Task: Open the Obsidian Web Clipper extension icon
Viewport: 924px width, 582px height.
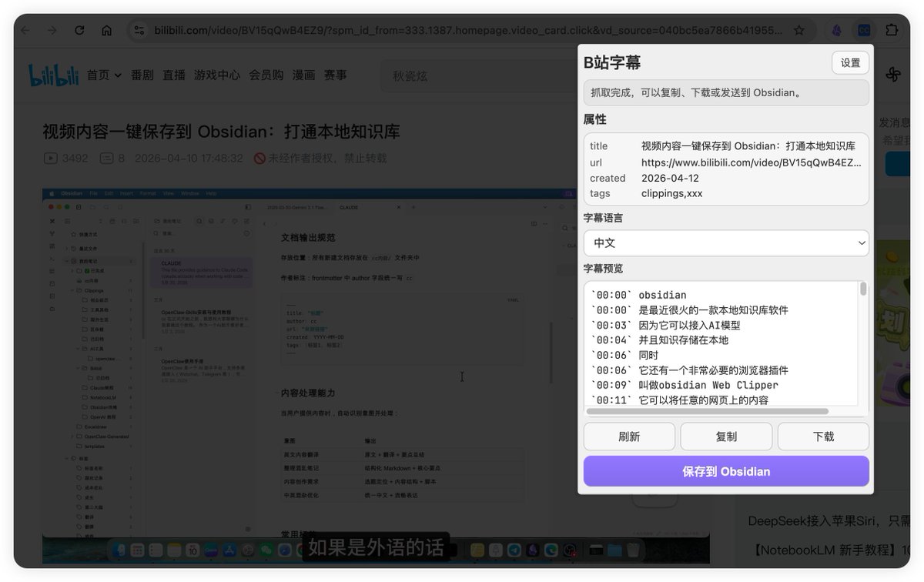Action: coord(836,30)
